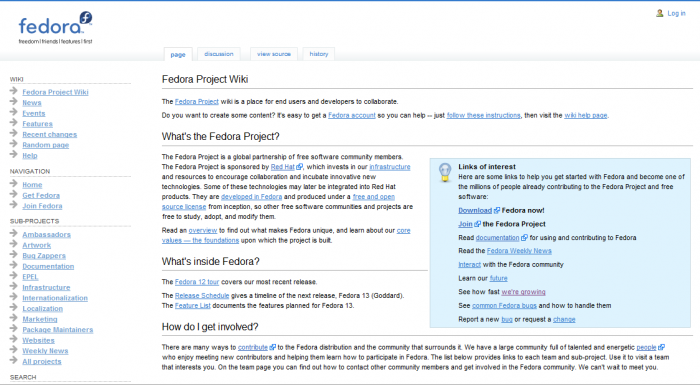
Task: Click the external-link icon after Join
Action: (x=477, y=224)
